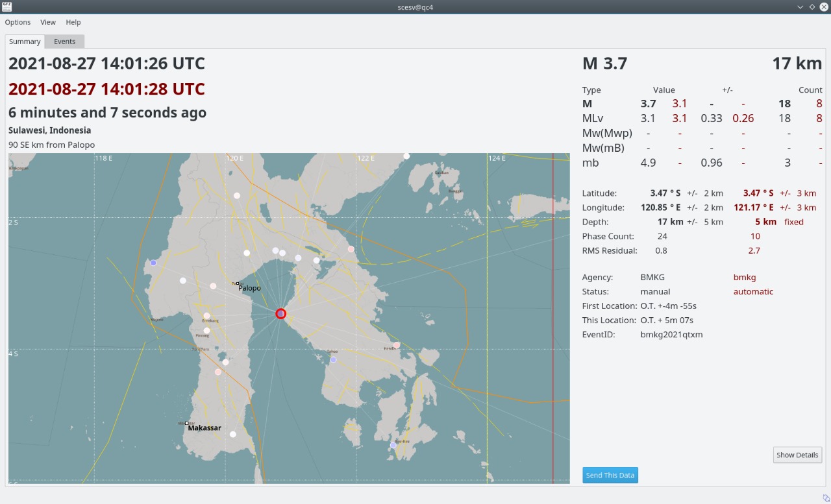Click the red automatic status label

point(753,292)
